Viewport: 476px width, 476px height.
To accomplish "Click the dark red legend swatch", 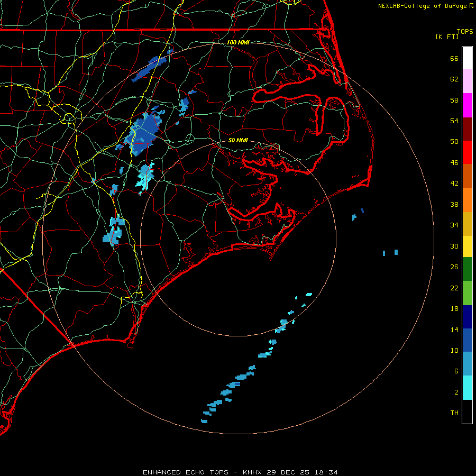I will pyautogui.click(x=467, y=129).
